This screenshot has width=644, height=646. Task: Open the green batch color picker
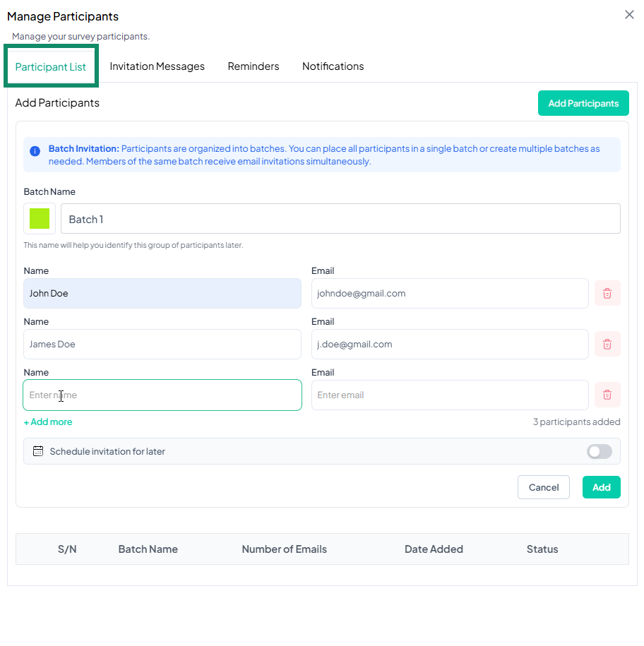click(x=40, y=219)
